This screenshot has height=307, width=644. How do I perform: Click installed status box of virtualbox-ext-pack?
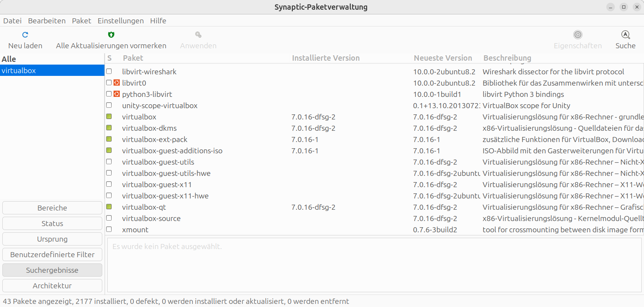point(109,139)
